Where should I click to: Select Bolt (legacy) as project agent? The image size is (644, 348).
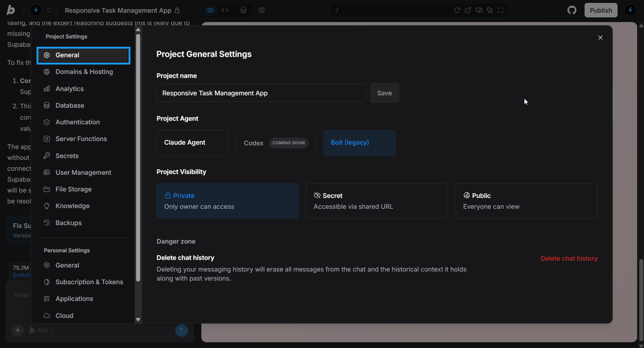pyautogui.click(x=359, y=143)
